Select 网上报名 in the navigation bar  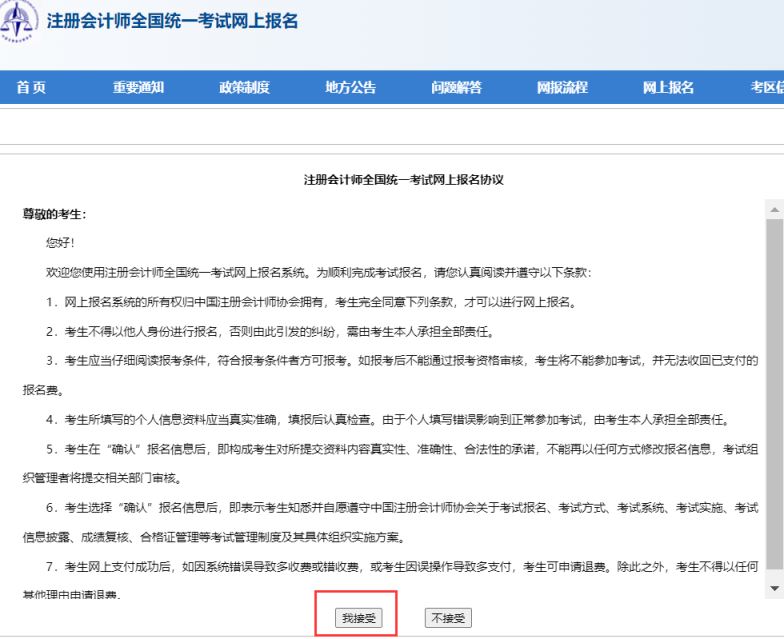pos(668,88)
